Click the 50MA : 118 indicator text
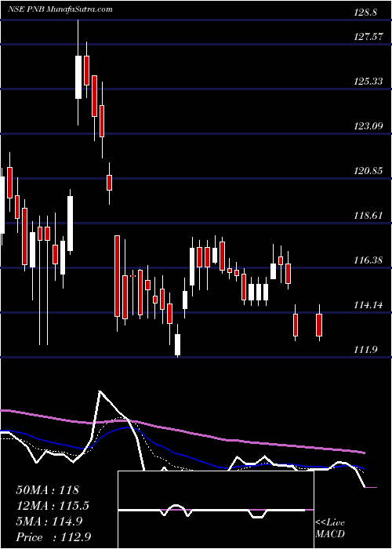The height and width of the screenshot is (549, 392). 48,490
